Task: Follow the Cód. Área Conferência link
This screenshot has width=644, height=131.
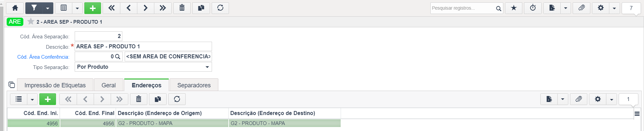Action: click(x=43, y=57)
